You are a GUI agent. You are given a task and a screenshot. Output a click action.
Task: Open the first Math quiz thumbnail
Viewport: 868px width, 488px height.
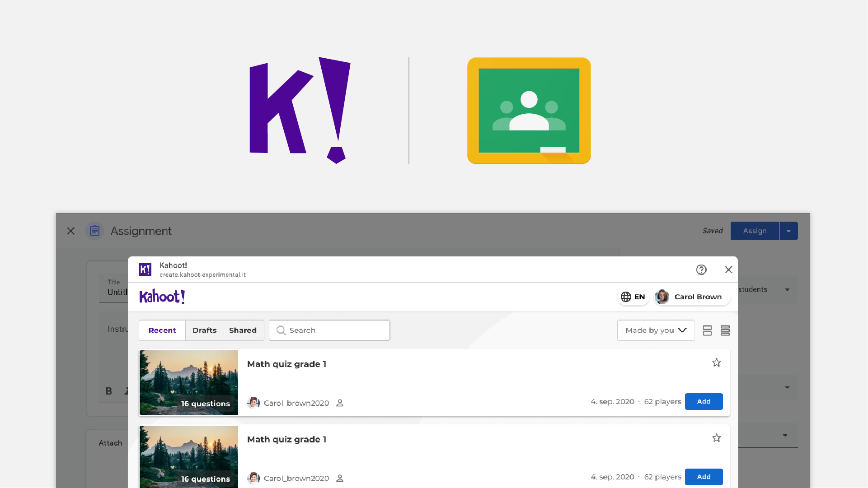click(189, 382)
